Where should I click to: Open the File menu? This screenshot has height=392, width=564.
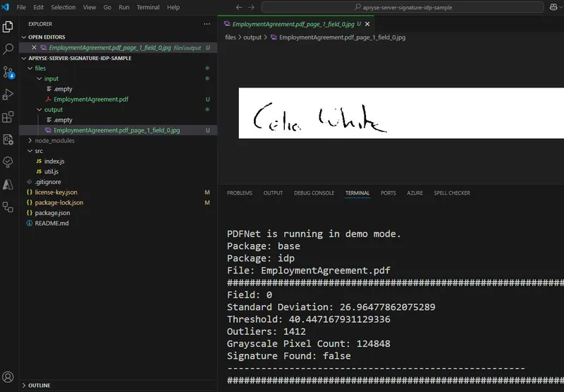pos(21,7)
